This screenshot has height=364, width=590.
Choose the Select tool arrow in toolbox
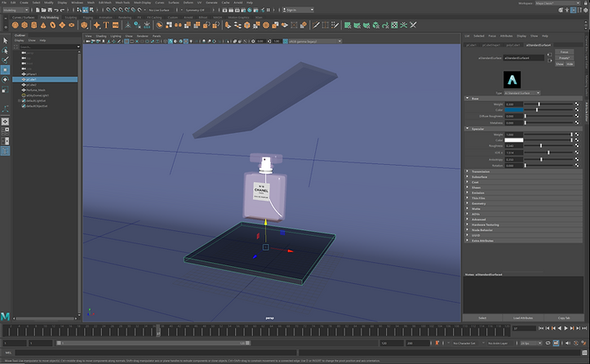[5, 41]
